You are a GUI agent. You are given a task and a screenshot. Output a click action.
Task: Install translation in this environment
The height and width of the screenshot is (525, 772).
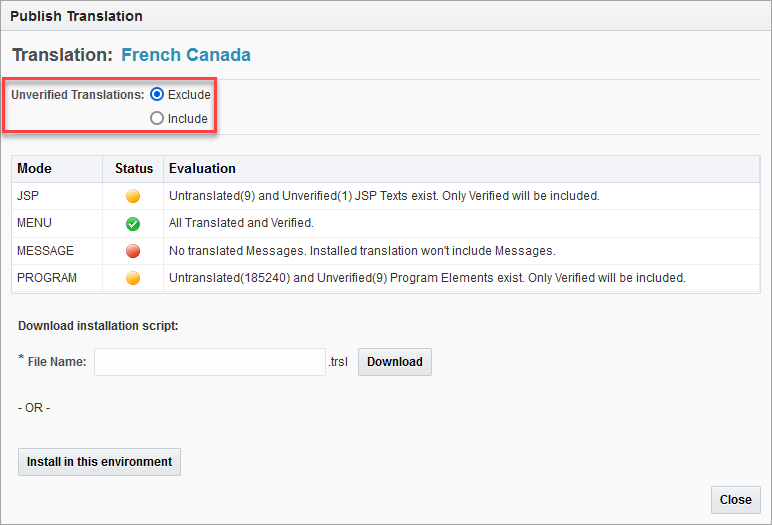click(99, 462)
